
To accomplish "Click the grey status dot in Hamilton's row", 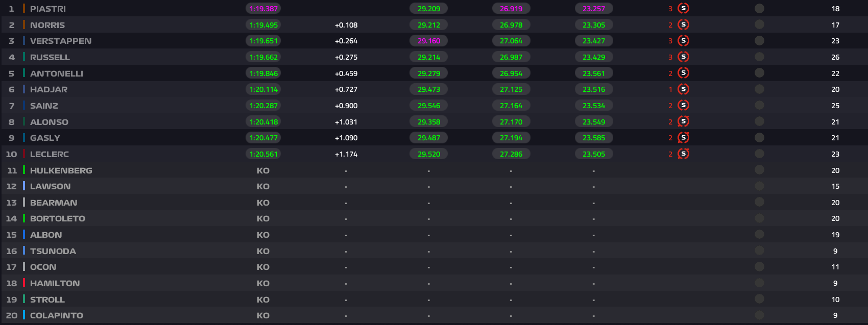I will click(759, 283).
